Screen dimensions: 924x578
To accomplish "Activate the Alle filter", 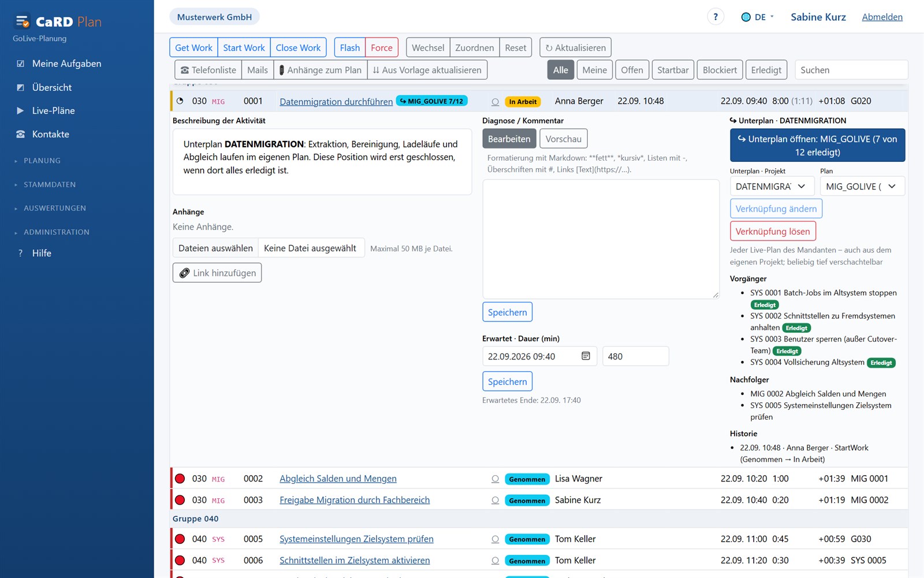I will pos(561,70).
